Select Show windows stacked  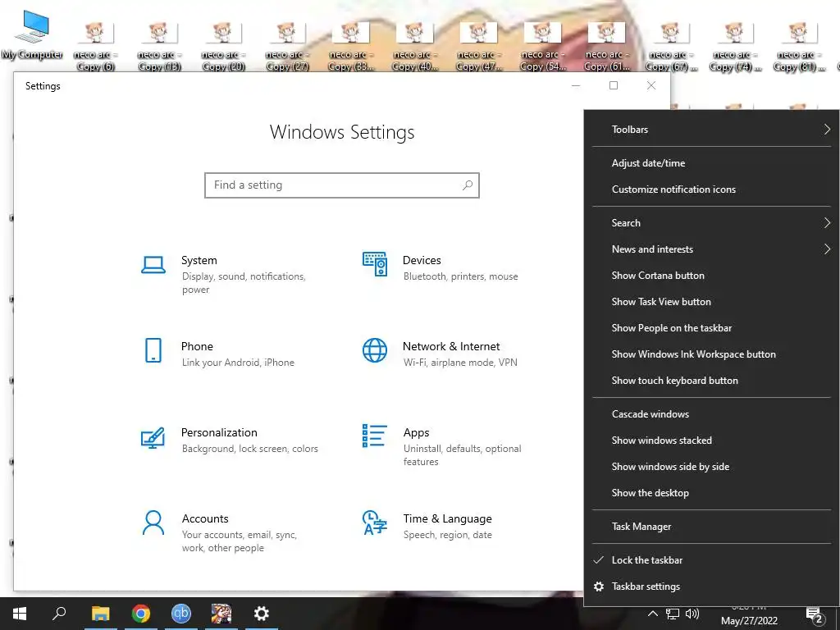711,441
